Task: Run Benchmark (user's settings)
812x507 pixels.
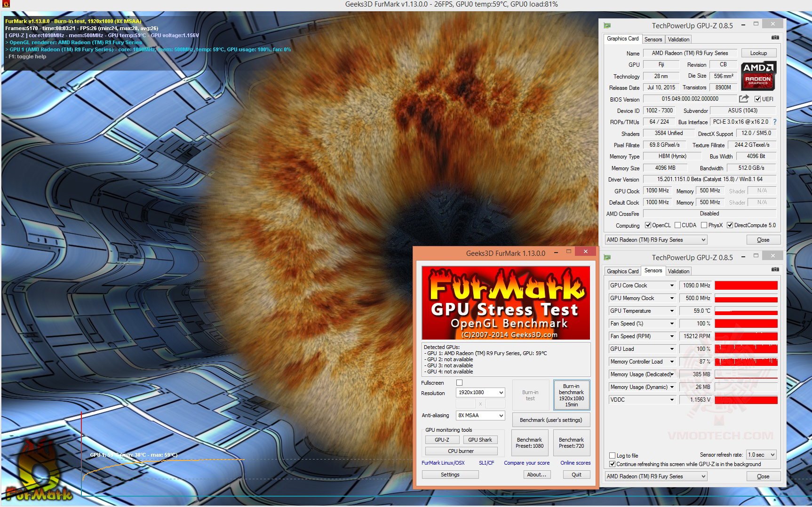Action: [x=551, y=420]
